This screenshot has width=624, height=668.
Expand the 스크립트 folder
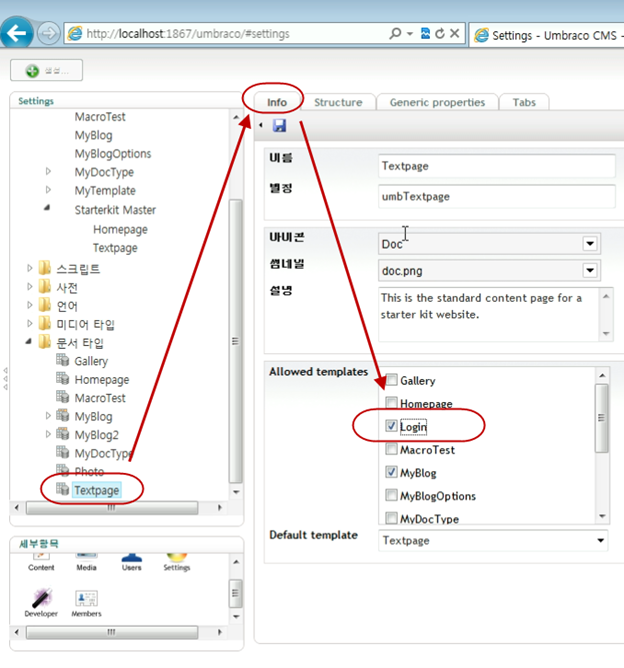coord(29,268)
